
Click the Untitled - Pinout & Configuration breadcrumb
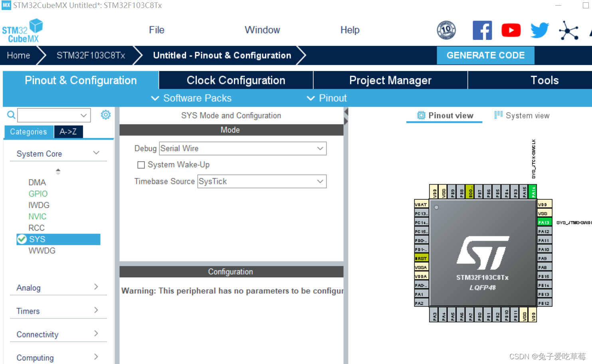pos(222,55)
